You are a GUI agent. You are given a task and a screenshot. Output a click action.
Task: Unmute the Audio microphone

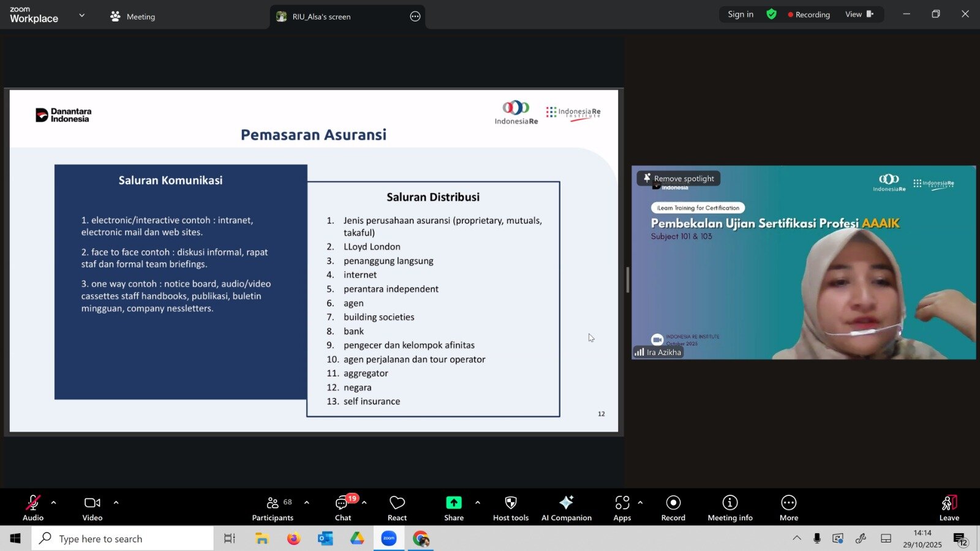point(33,508)
